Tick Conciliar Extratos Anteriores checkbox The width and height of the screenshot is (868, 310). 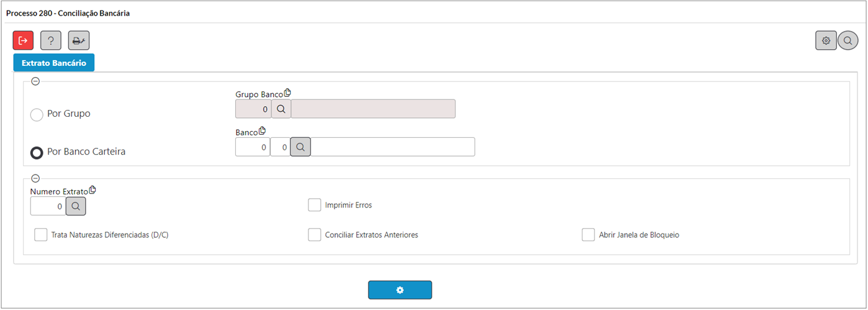point(315,235)
